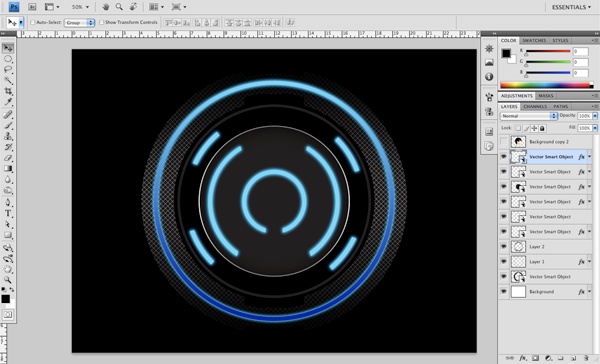Viewport: 600px width, 364px height.
Task: Click the foreground color swatch in toolbox
Action: pyautogui.click(x=5, y=299)
